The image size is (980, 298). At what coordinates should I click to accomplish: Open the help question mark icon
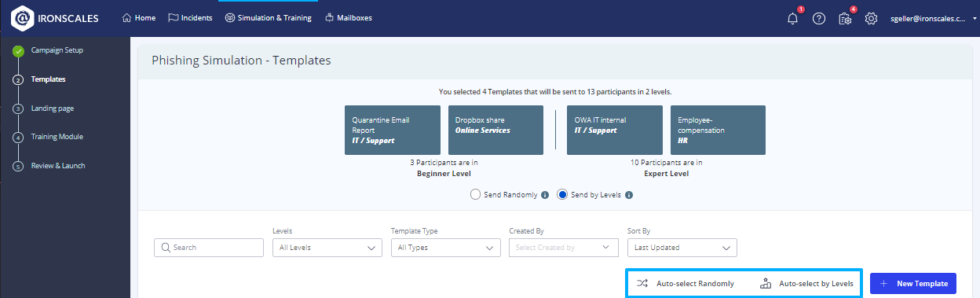819,18
